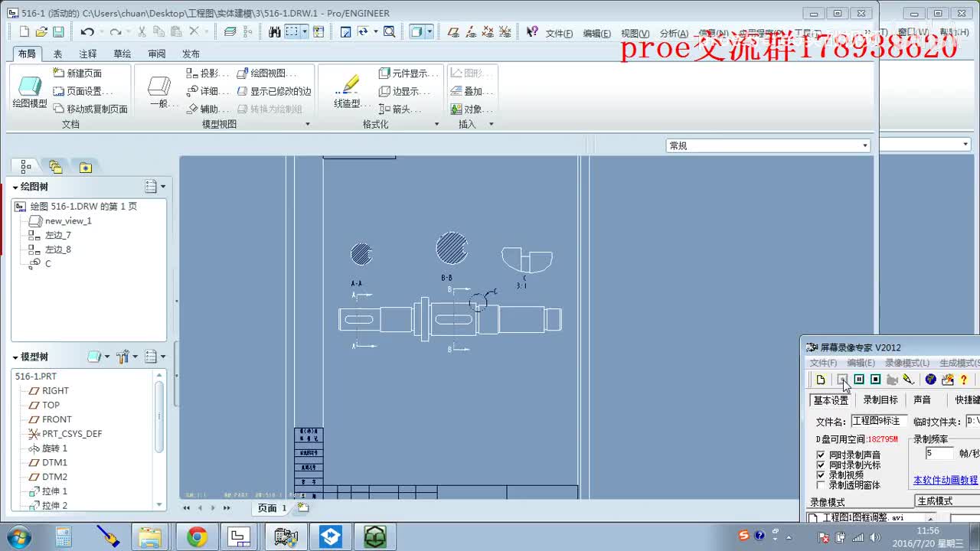Open 录制目标 tab in screen recorder
Image resolution: width=980 pixels, height=551 pixels.
tap(880, 399)
